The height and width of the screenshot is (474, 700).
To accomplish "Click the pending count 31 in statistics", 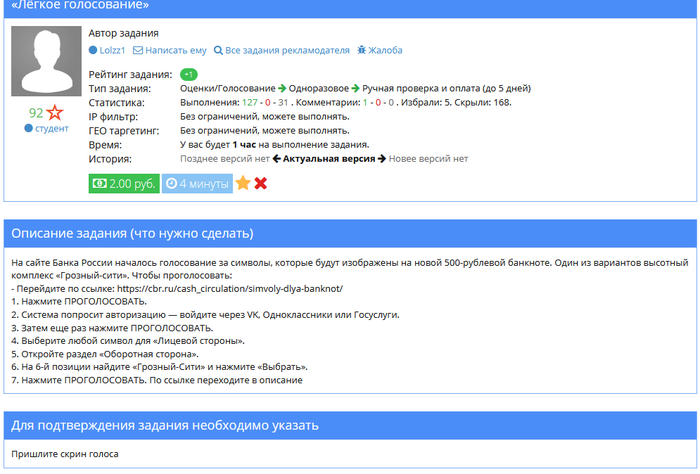I will [x=283, y=103].
